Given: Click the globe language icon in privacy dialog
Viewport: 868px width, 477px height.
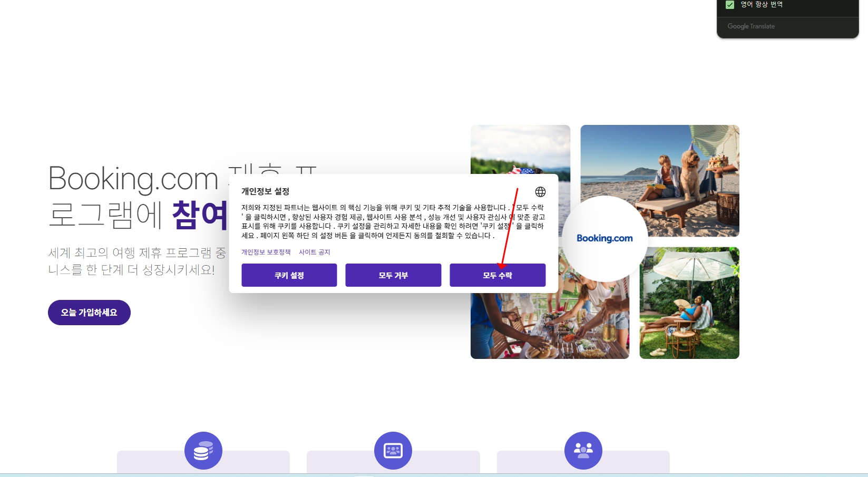Looking at the screenshot, I should tap(540, 192).
